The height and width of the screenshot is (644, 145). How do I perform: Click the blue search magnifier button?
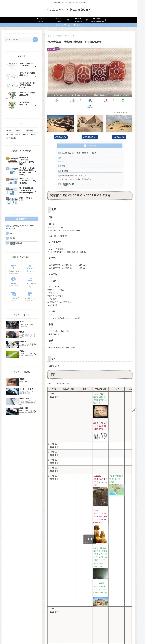(35, 39)
